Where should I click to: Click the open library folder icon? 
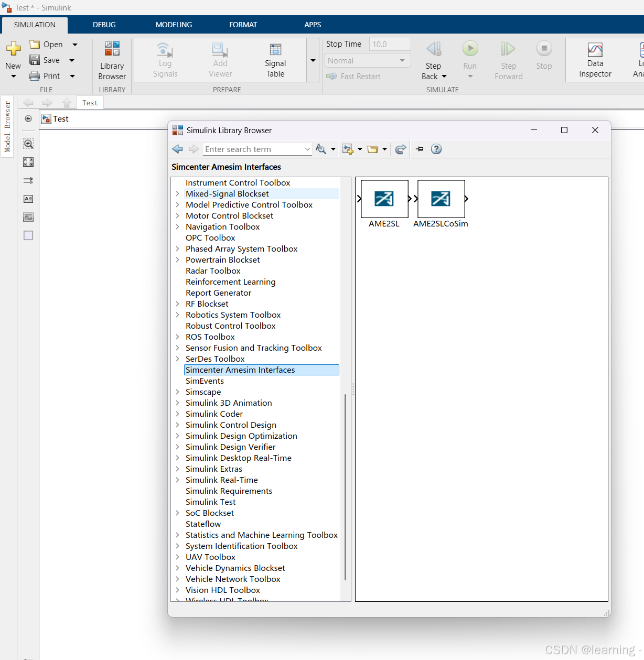372,149
